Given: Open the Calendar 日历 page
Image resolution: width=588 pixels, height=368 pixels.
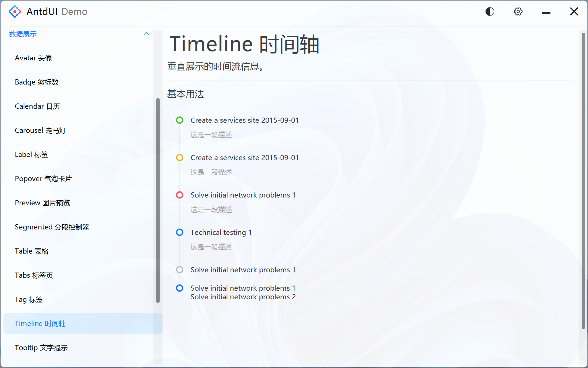Looking at the screenshot, I should pos(37,106).
